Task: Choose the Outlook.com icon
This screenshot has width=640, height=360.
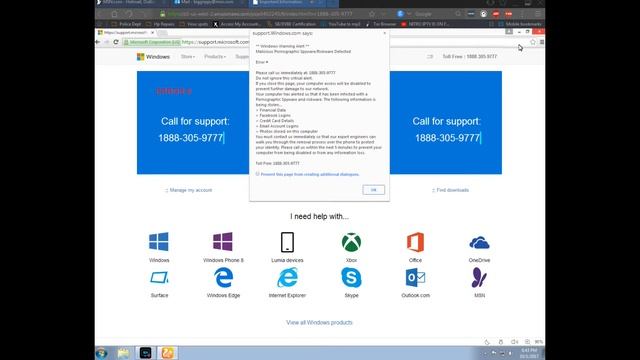Action: (415, 278)
